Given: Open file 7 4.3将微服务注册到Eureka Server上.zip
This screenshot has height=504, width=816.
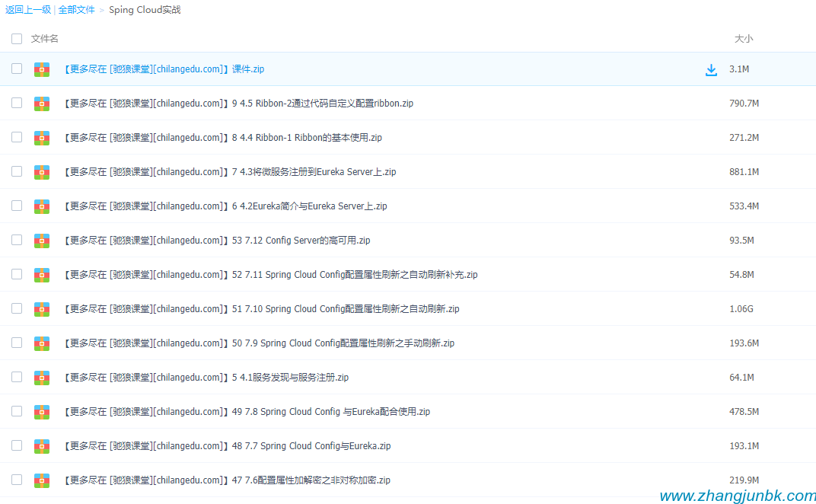Looking at the screenshot, I should coord(230,172).
